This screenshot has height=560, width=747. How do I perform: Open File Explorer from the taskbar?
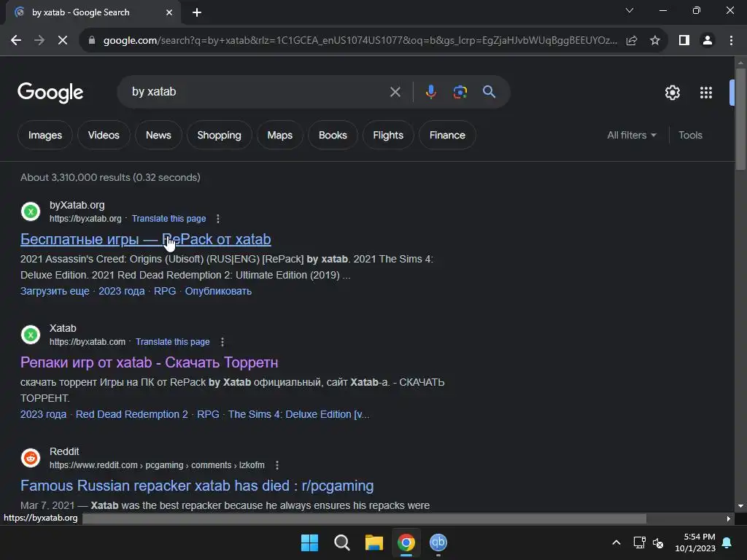[374, 542]
